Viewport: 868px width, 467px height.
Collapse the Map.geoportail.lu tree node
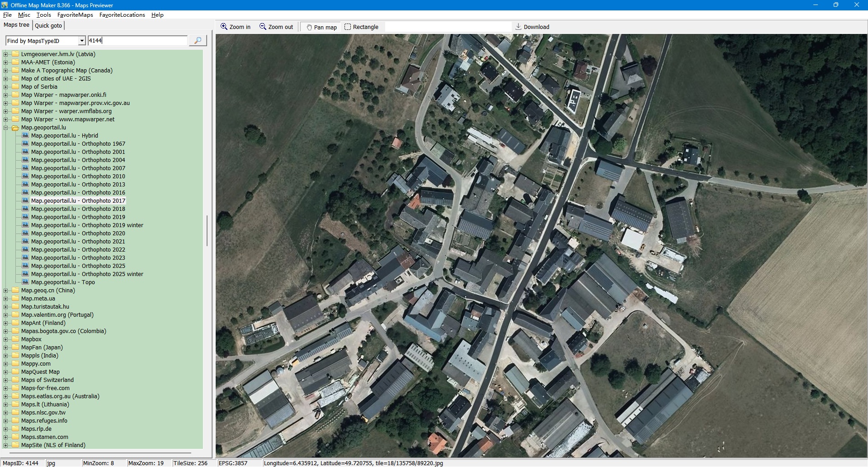(6, 128)
